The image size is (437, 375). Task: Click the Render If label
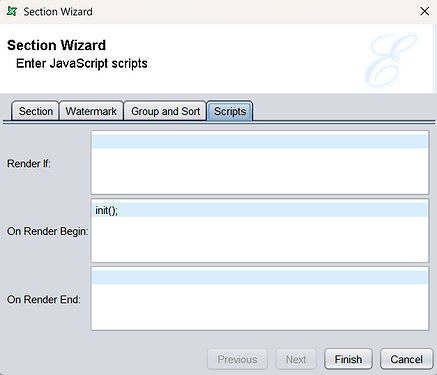coord(29,164)
